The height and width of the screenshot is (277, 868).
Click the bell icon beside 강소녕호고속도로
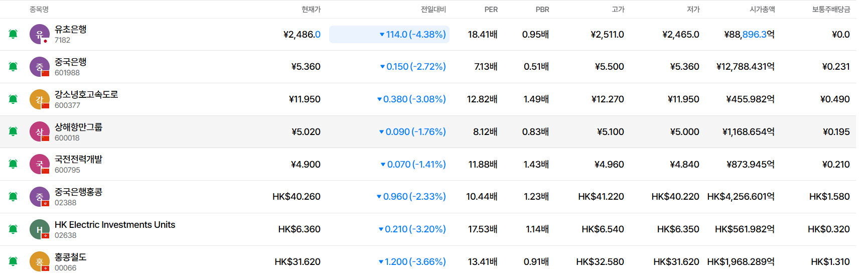(13, 99)
